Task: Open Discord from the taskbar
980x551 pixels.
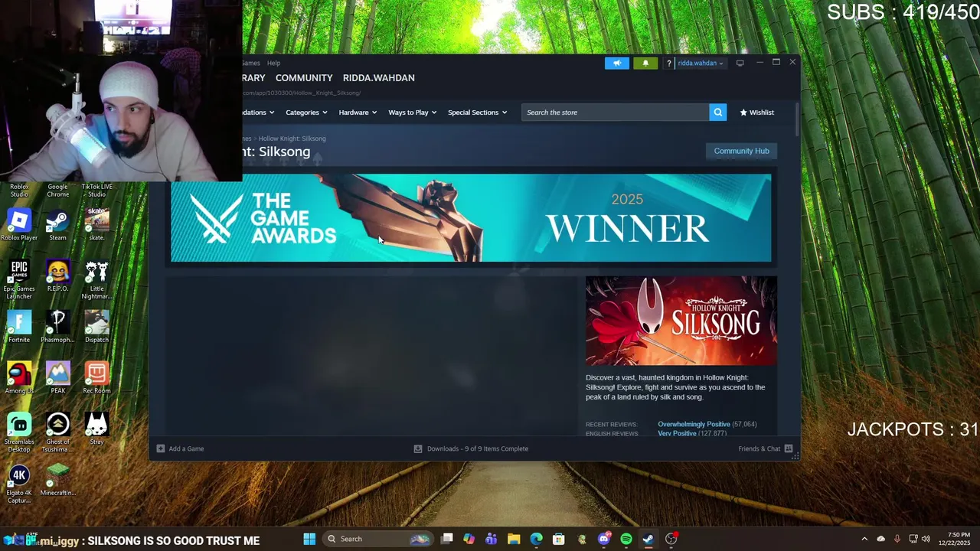Action: 604,539
